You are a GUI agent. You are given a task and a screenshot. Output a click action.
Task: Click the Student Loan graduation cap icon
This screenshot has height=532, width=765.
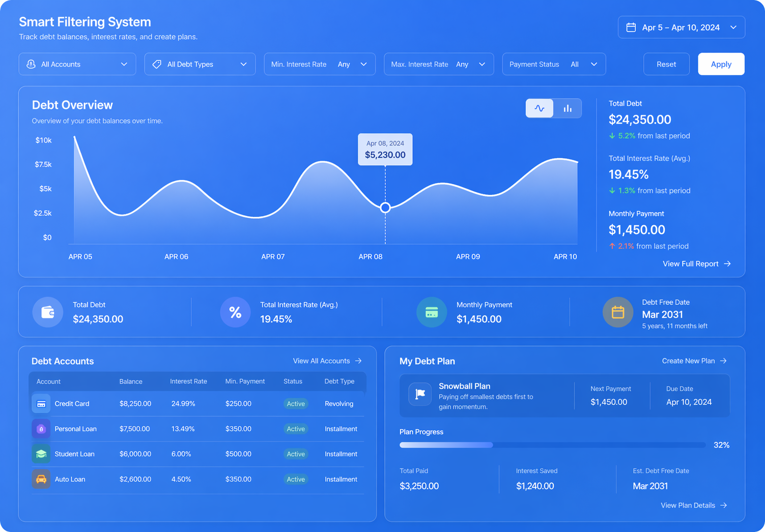tap(41, 454)
